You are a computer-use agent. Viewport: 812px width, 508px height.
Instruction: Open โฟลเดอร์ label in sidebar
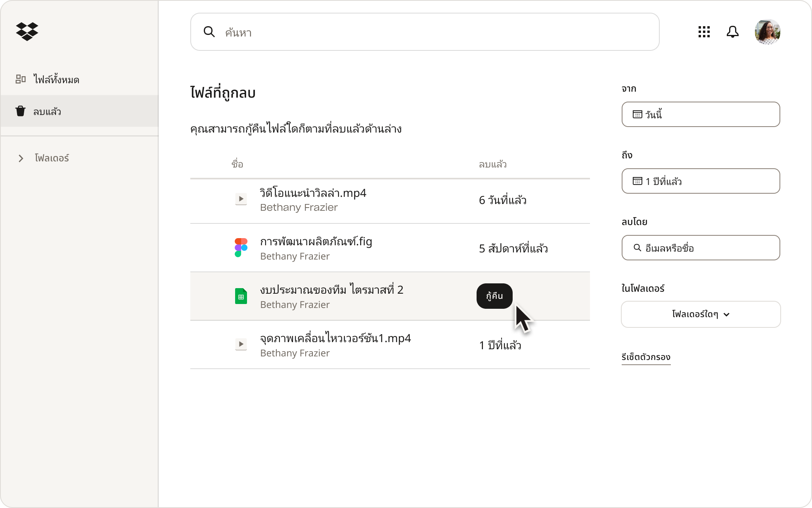[52, 158]
